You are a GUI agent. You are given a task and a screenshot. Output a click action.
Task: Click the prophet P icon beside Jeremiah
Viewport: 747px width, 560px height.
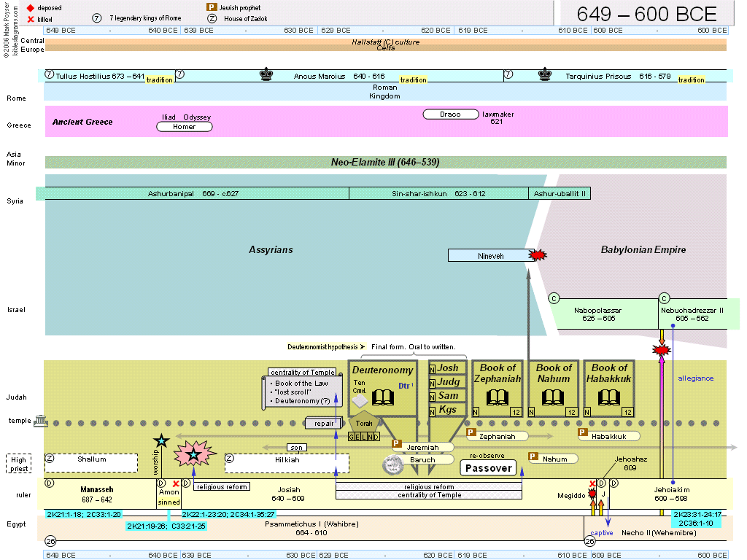(x=397, y=443)
